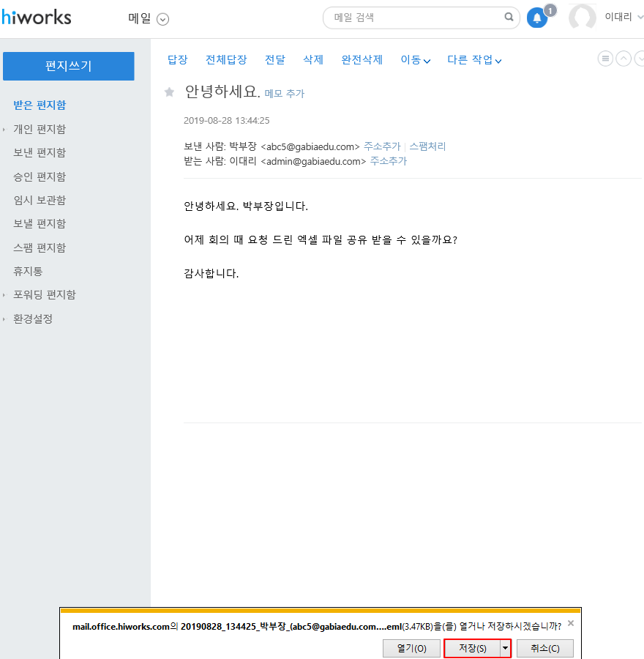Click the 편지쓰기 compose button
The image size is (644, 659).
pyautogui.click(x=69, y=66)
